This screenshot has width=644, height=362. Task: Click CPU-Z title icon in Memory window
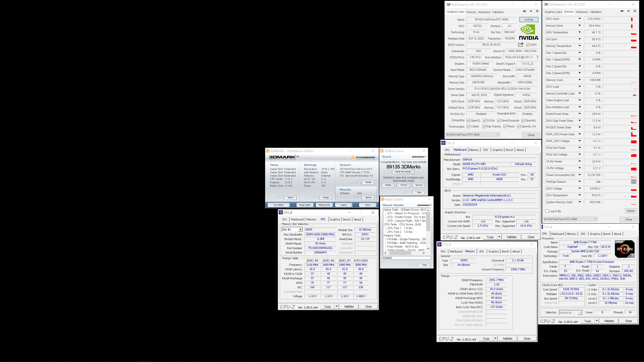coord(439,244)
